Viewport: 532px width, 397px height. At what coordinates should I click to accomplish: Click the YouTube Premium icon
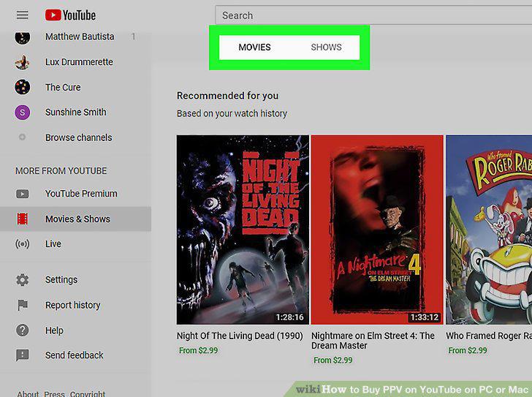23,194
